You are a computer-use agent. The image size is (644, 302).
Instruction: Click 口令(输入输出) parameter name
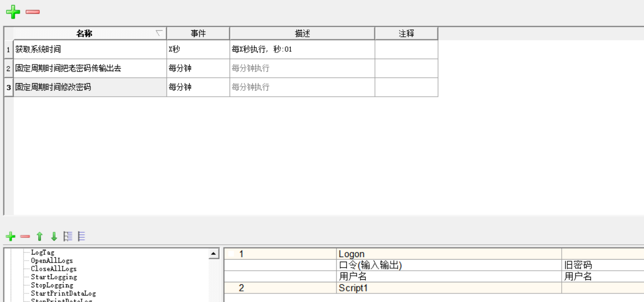[x=449, y=265]
